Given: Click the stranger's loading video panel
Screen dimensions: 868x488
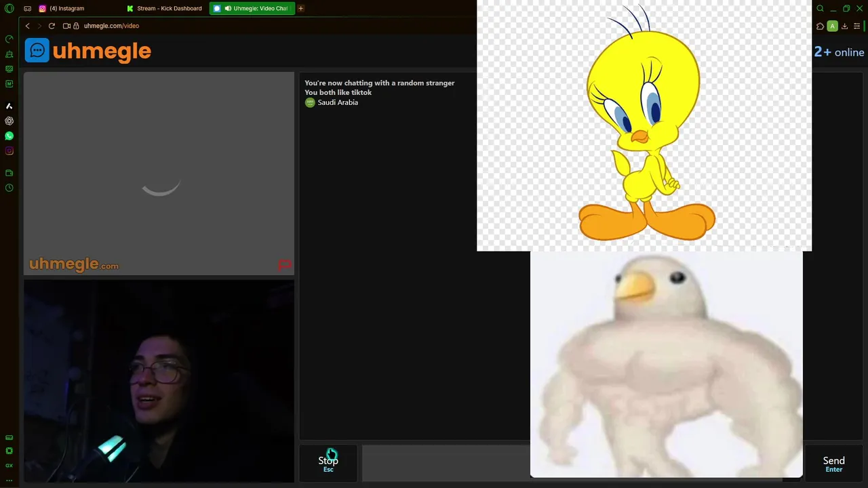Looking at the screenshot, I should (x=159, y=174).
